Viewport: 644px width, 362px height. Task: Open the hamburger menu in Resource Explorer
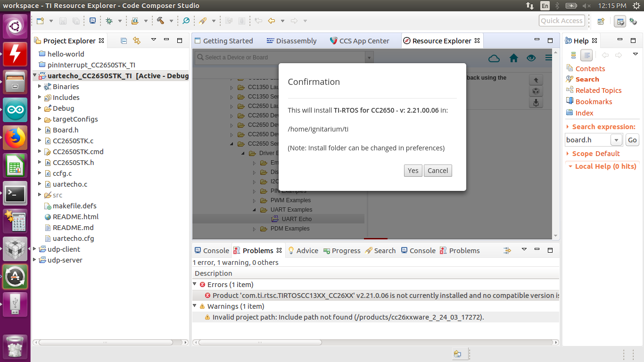548,58
